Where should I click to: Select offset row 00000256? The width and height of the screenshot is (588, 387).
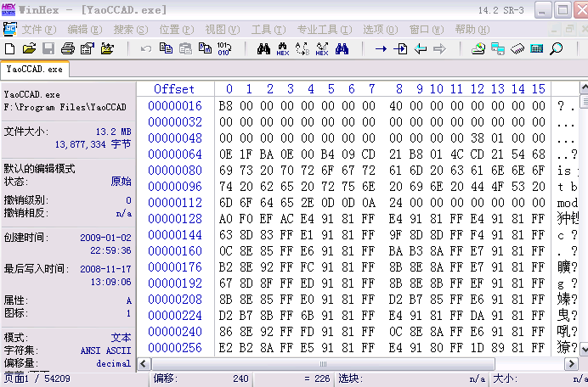[175, 348]
